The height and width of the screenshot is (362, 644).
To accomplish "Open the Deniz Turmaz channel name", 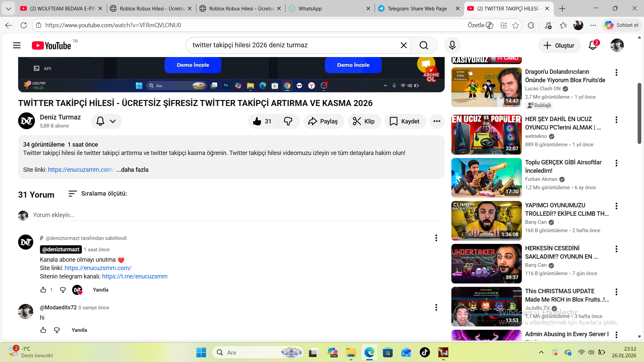I will point(60,117).
